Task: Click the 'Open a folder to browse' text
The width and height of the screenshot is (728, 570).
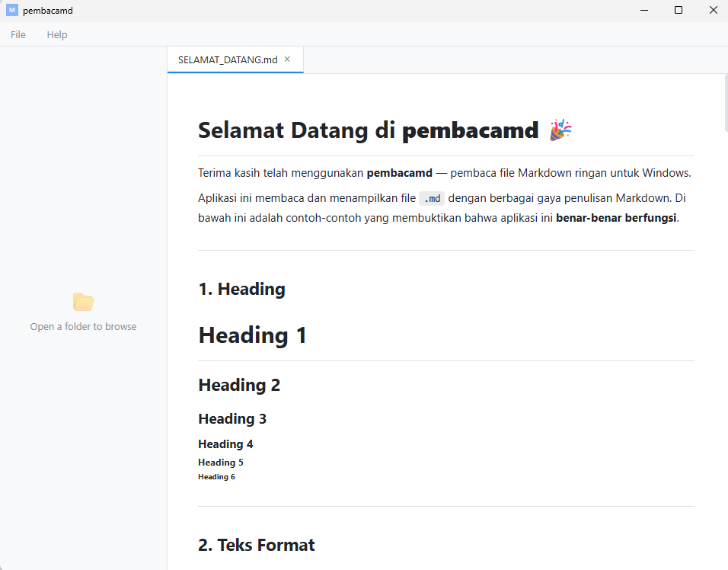Action: (x=83, y=327)
